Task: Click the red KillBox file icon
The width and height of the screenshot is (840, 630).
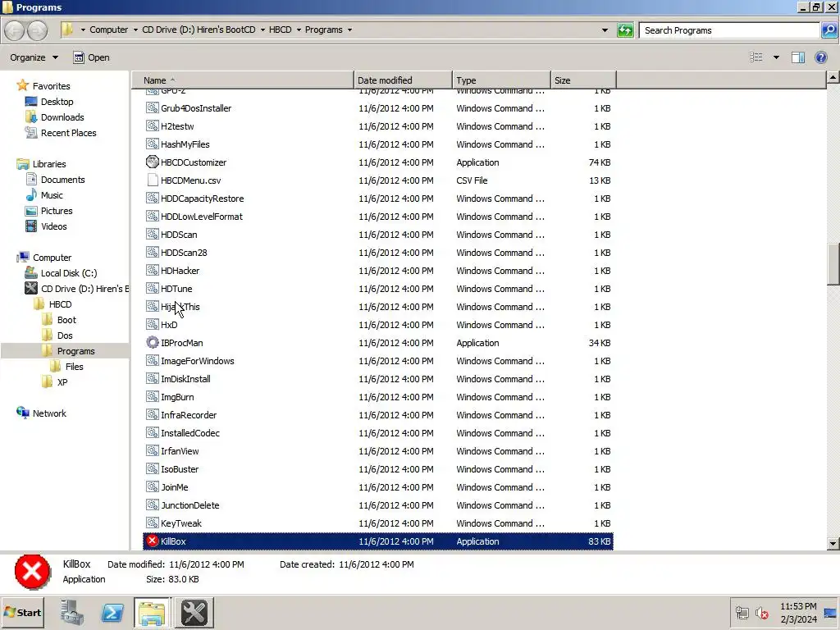Action: [x=152, y=541]
